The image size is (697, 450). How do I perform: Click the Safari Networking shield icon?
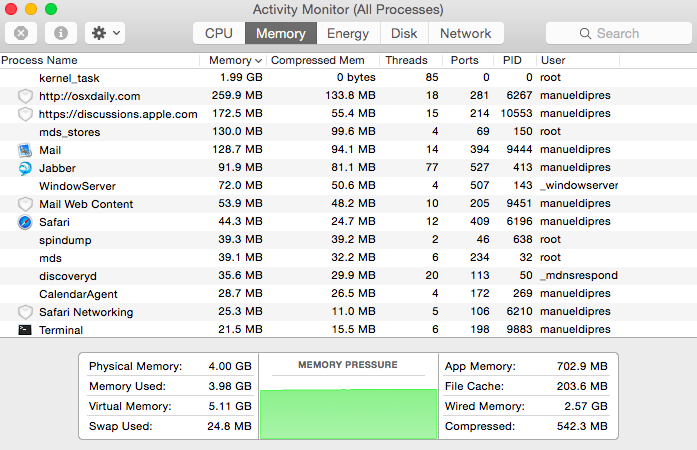pos(25,312)
